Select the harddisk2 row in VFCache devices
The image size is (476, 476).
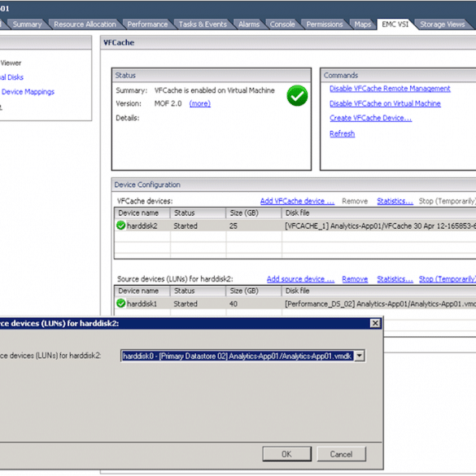click(x=295, y=225)
